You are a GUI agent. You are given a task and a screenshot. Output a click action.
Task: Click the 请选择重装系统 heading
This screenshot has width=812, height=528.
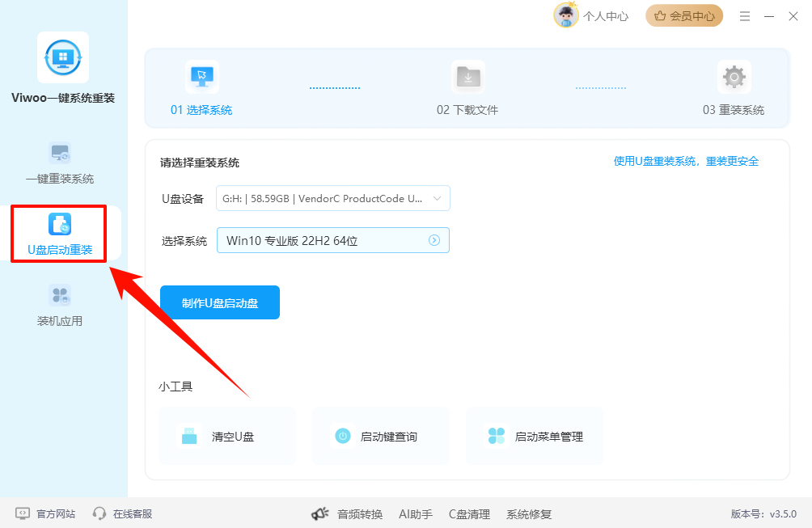tap(200, 163)
